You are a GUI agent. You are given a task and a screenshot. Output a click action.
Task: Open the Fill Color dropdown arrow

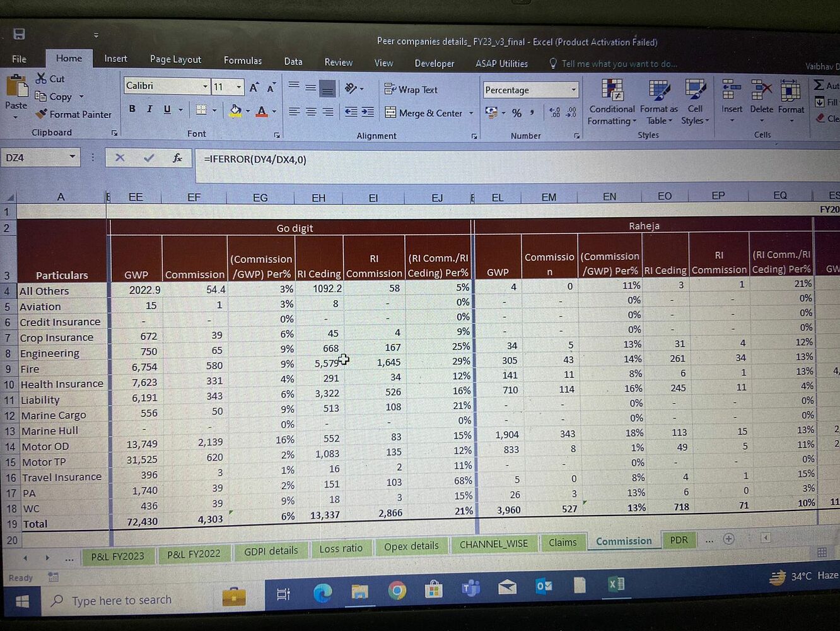(247, 111)
